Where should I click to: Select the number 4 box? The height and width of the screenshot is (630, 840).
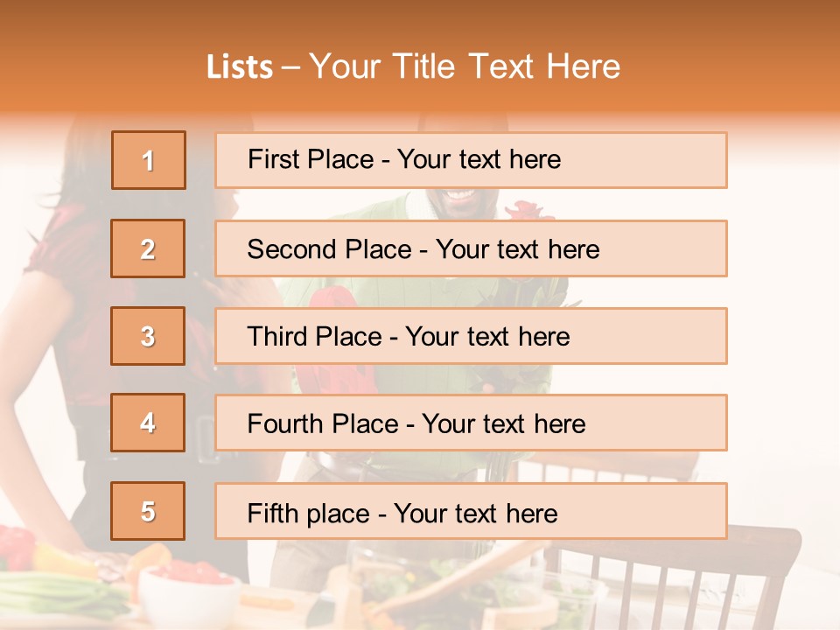coord(148,423)
